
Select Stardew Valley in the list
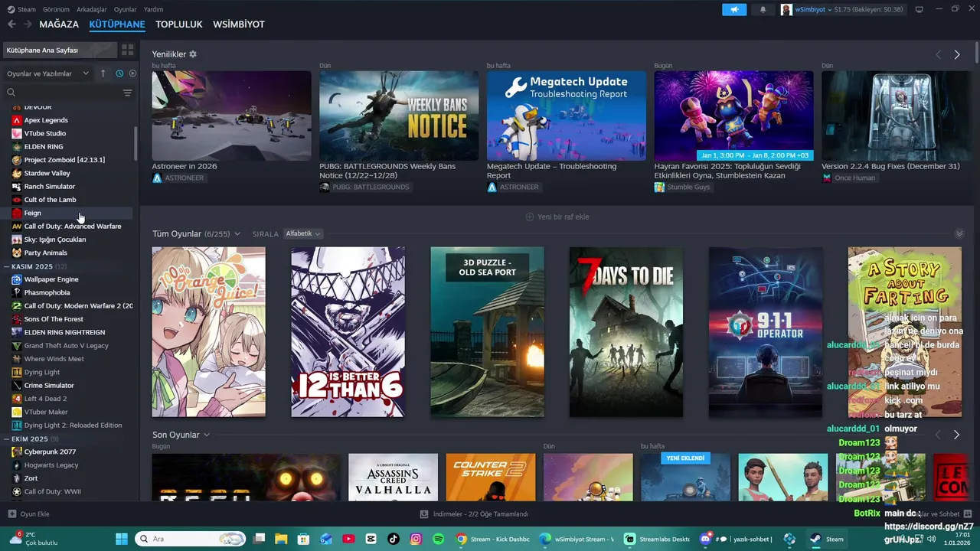(x=47, y=173)
